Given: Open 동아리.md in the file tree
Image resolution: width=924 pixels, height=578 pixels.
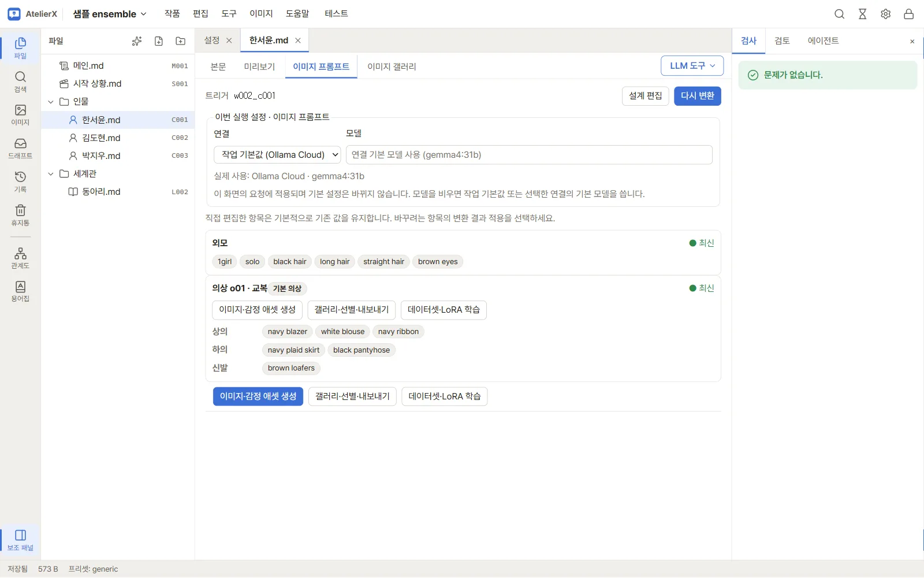Looking at the screenshot, I should (118, 192).
